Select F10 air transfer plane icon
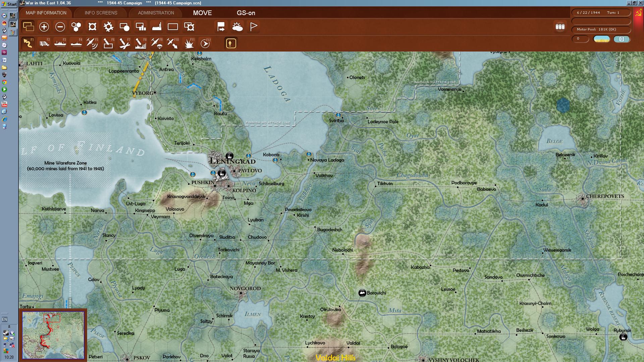Image resolution: width=644 pixels, height=362 pixels. click(173, 43)
